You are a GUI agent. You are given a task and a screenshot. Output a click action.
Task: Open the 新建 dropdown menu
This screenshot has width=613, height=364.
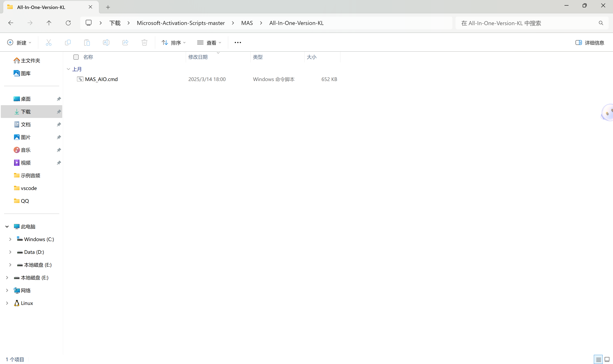coord(19,43)
